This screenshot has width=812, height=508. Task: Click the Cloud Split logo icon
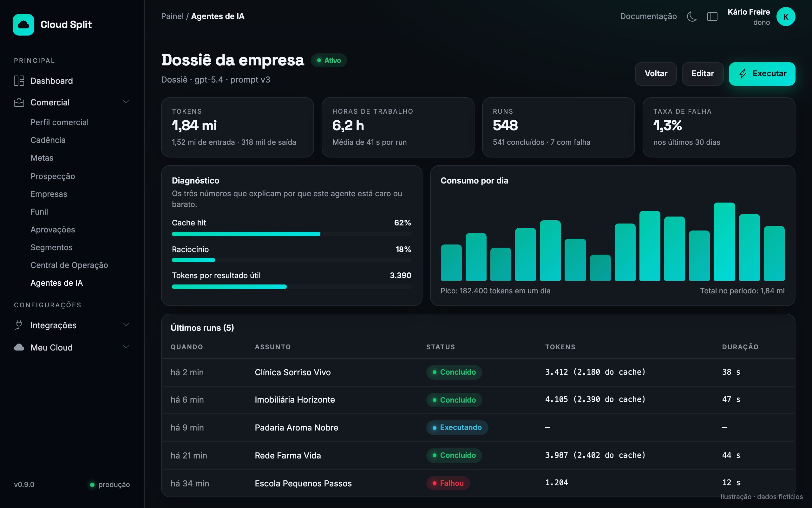(x=23, y=24)
